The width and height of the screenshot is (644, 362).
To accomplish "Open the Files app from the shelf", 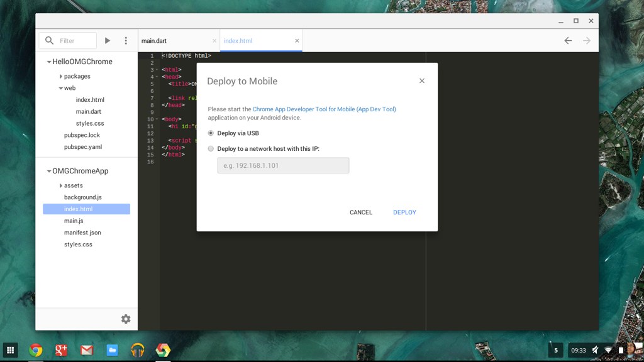I will click(112, 350).
